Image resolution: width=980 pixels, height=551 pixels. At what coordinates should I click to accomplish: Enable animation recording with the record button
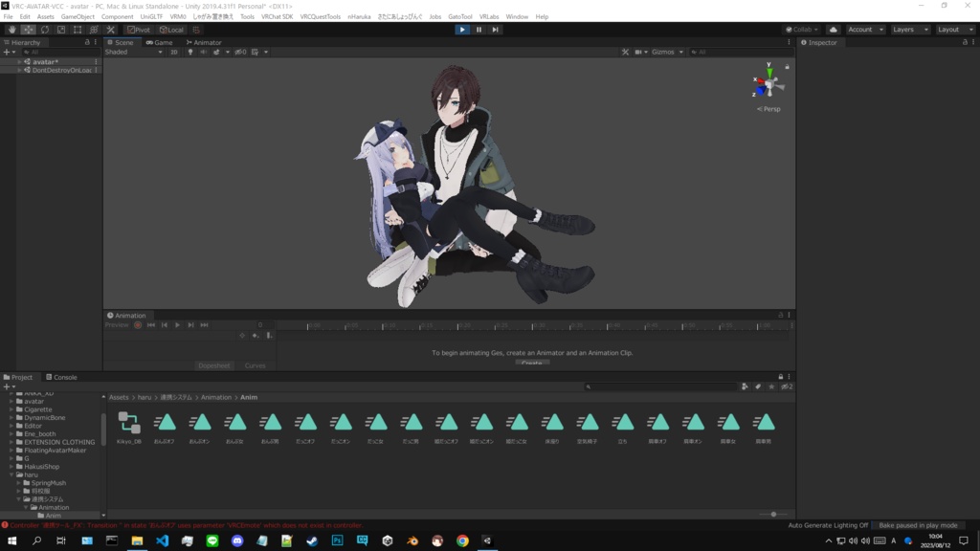tap(138, 325)
